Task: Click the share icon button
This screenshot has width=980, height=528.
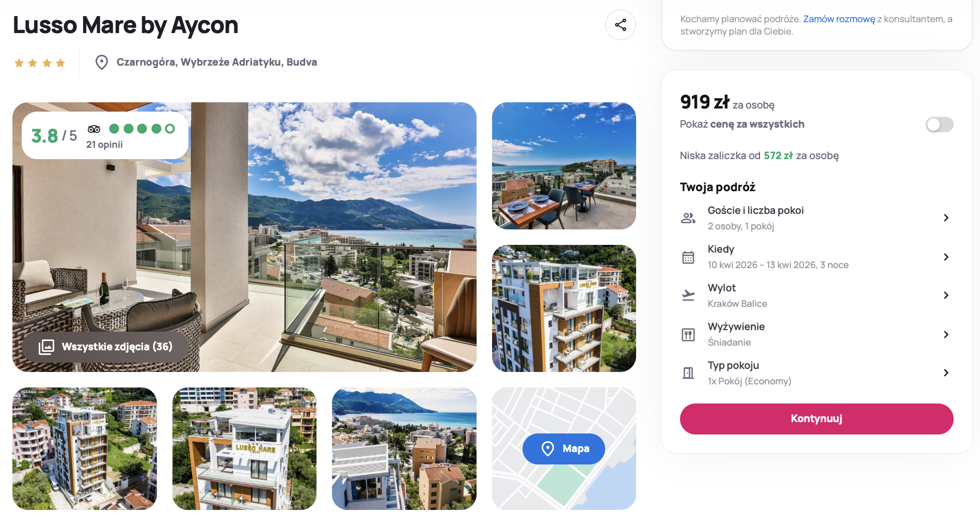Action: point(620,25)
